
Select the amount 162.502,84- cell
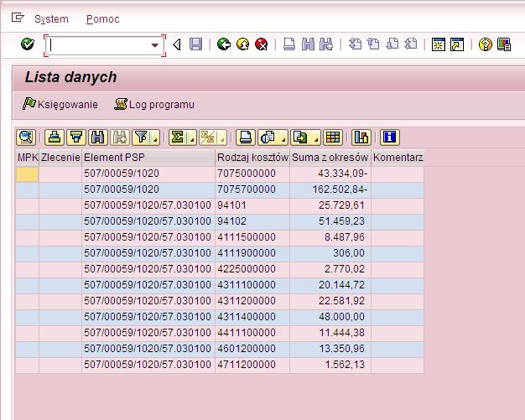330,189
